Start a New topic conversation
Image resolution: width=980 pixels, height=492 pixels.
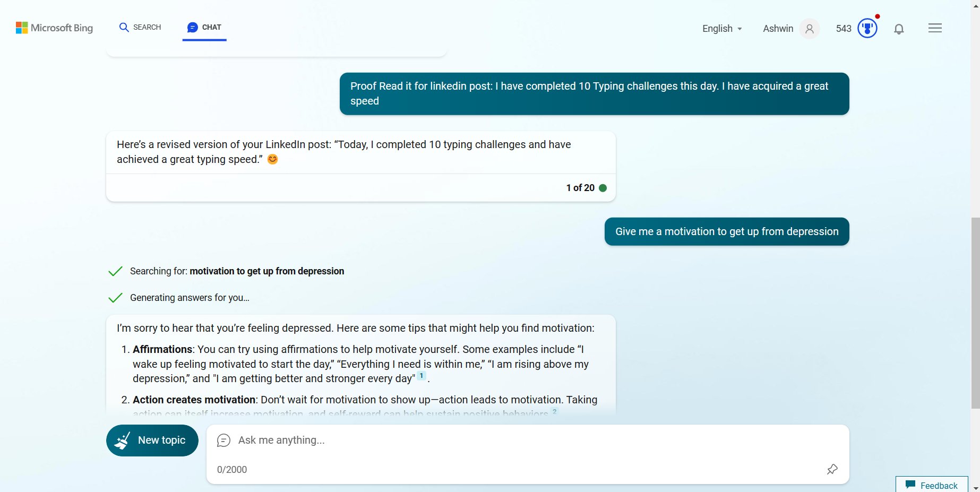pyautogui.click(x=152, y=440)
